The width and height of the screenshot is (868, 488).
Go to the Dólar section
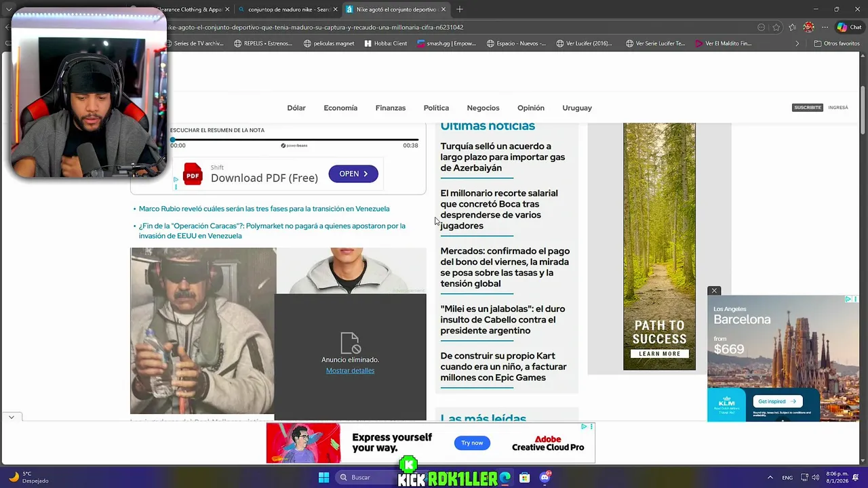(x=296, y=108)
